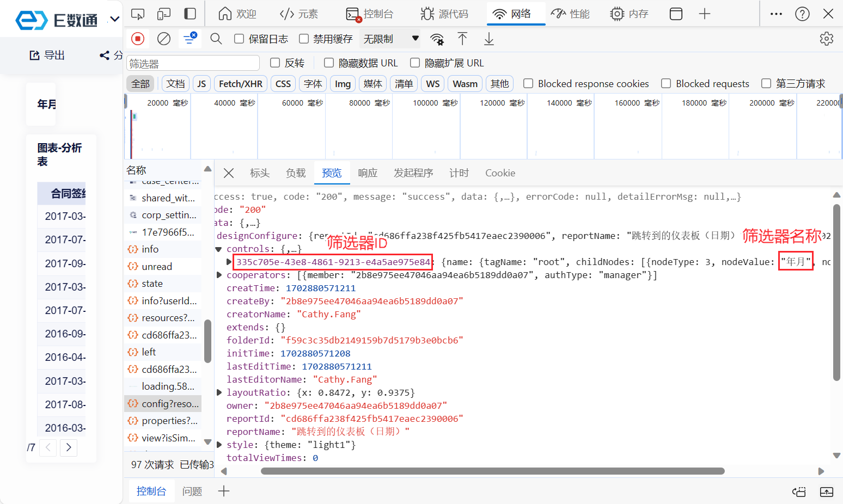Check the 第三方请求 option
This screenshot has width=843, height=504.
(766, 83)
